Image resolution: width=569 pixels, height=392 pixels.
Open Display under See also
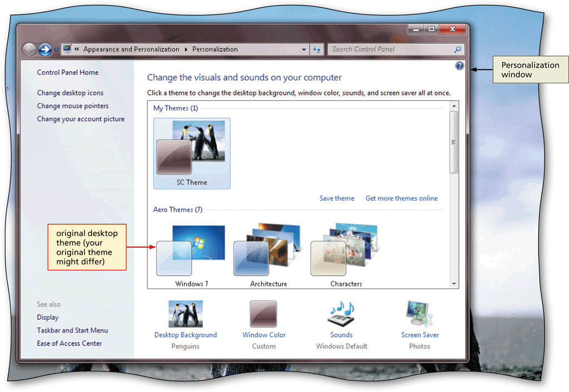[x=48, y=318]
